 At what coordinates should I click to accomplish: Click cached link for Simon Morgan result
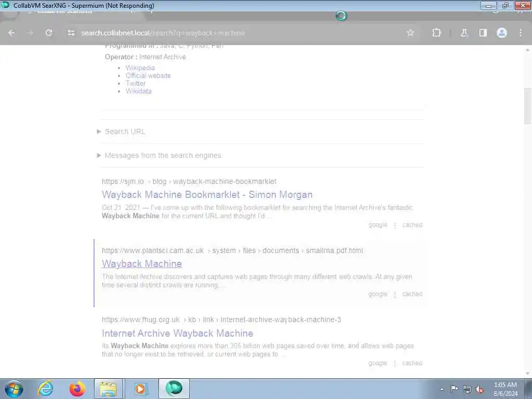(412, 225)
